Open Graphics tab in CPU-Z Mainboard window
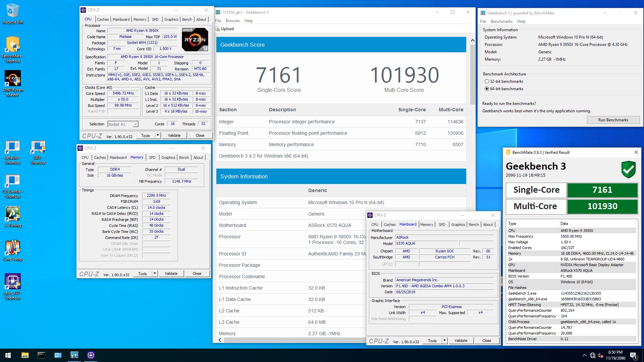644x362 pixels. (x=458, y=225)
